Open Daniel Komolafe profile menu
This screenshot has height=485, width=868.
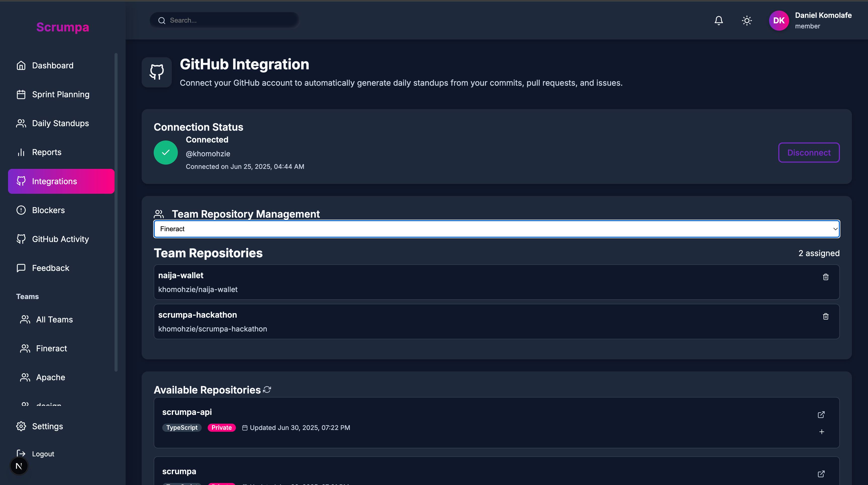pos(823,20)
